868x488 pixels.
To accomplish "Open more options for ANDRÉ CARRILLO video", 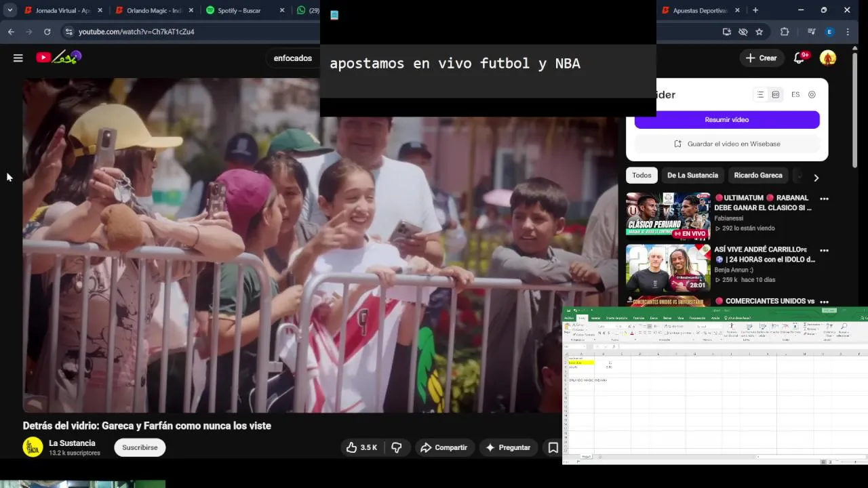I will tap(824, 250).
